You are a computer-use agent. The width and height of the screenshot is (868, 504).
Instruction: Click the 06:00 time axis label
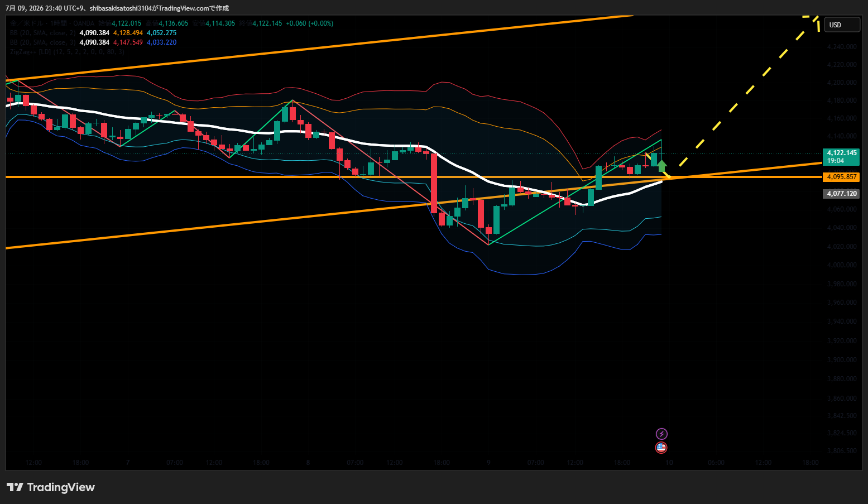716,463
